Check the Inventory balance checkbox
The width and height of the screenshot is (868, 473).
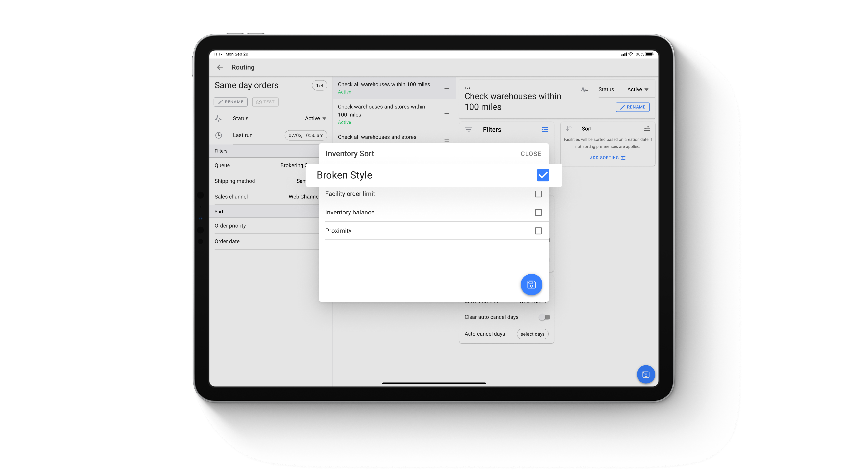(x=539, y=212)
